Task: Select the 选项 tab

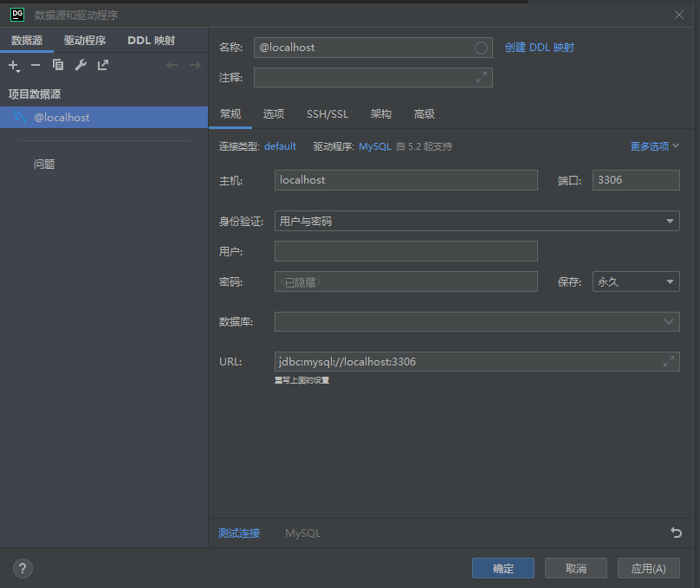Action: click(274, 114)
